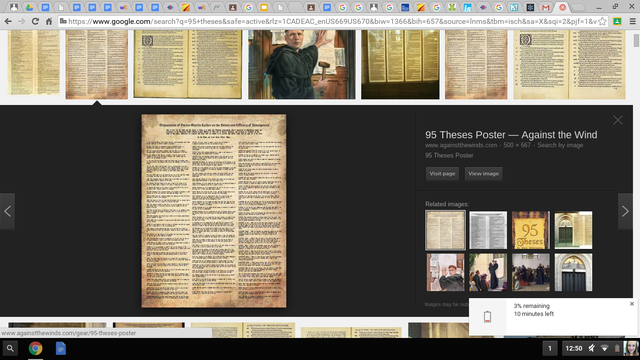Image resolution: width=640 pixels, height=360 pixels.
Task: Open a new tab with the new-tab button
Action: pyautogui.click(x=578, y=7)
